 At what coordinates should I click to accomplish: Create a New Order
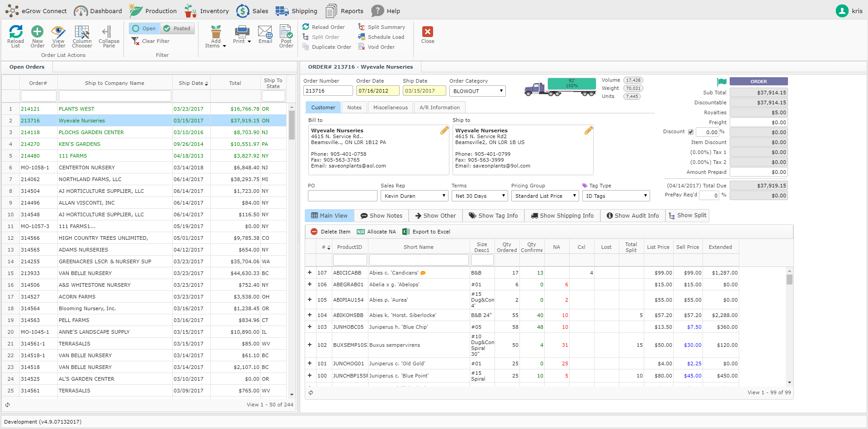coord(38,32)
